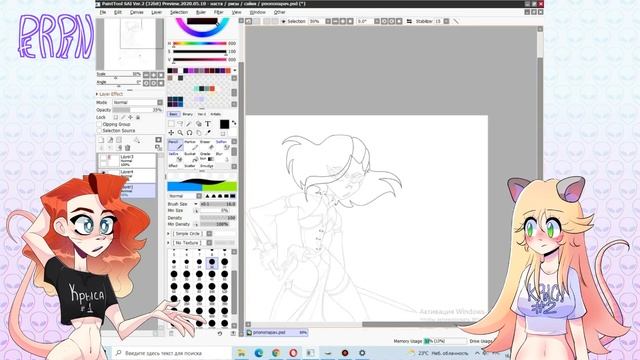
Task: Open the Brush Size multiplier dropdown
Action: pos(196,204)
